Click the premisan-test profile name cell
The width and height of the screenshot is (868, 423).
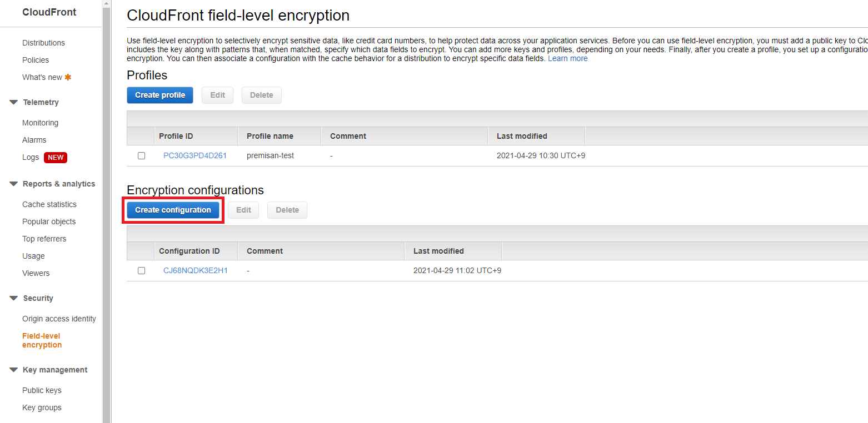[x=271, y=155]
